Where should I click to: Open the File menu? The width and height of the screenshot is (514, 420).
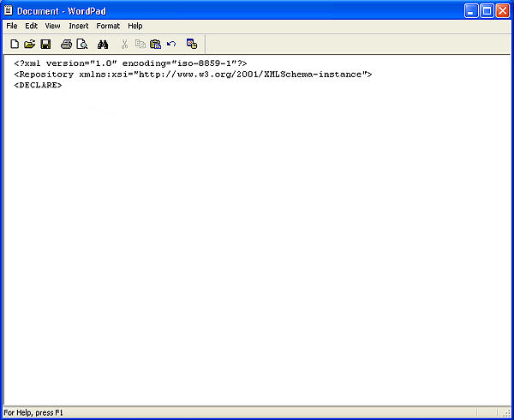12,26
